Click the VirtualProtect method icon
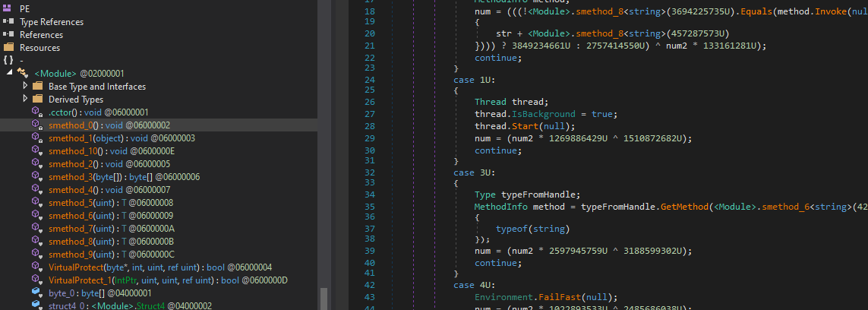868x310 pixels. (x=36, y=267)
